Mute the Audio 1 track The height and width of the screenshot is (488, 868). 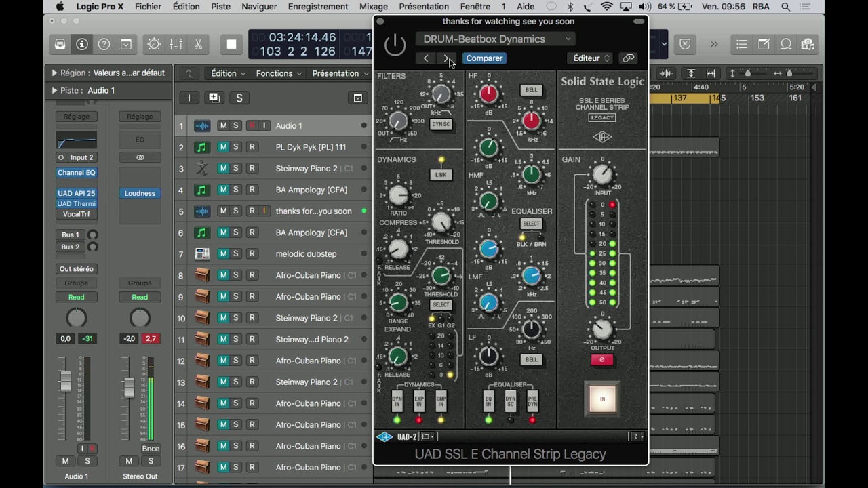[x=223, y=125]
